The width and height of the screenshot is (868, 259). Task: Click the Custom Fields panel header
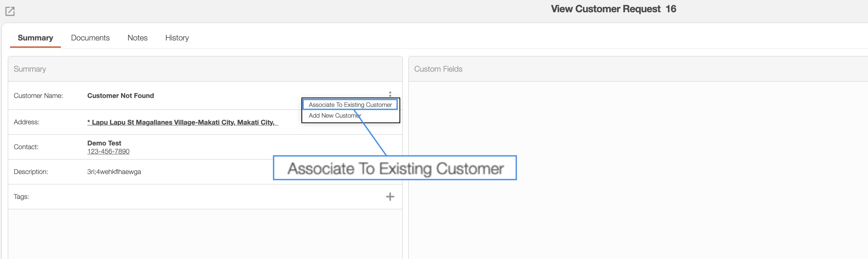click(438, 69)
